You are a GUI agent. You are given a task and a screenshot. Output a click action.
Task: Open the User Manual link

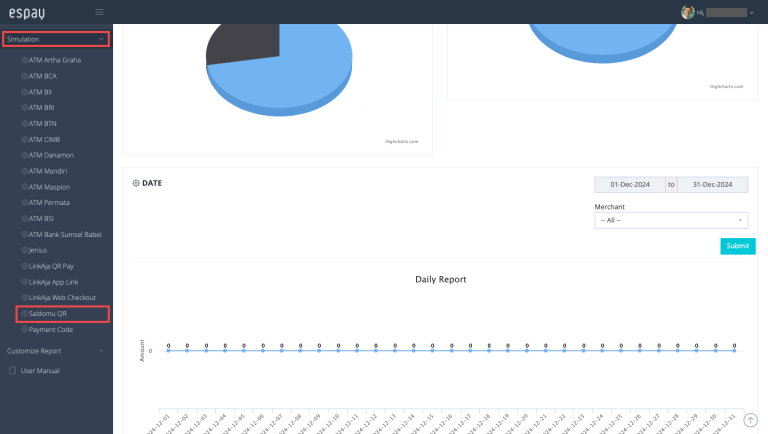[40, 371]
